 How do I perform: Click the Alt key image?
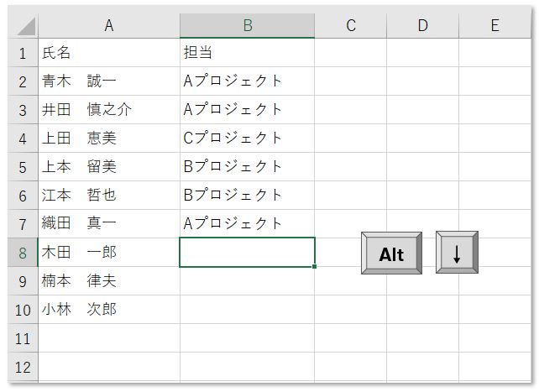[391, 253]
